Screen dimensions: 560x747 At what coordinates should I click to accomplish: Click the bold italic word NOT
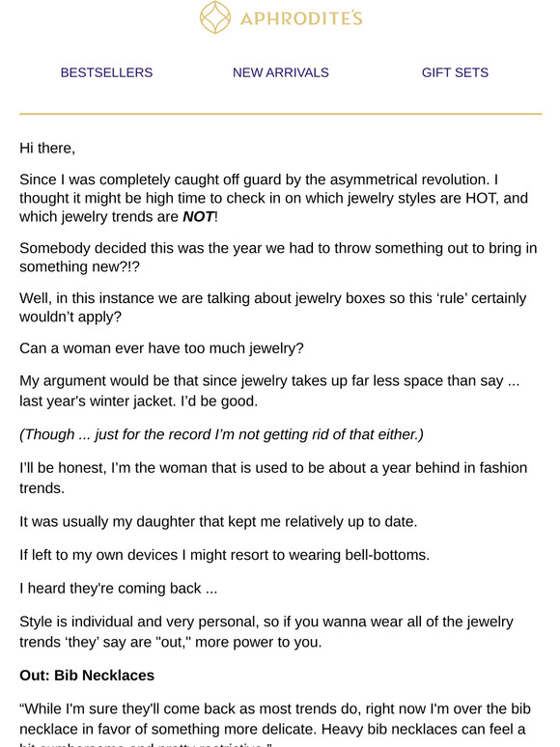(198, 217)
